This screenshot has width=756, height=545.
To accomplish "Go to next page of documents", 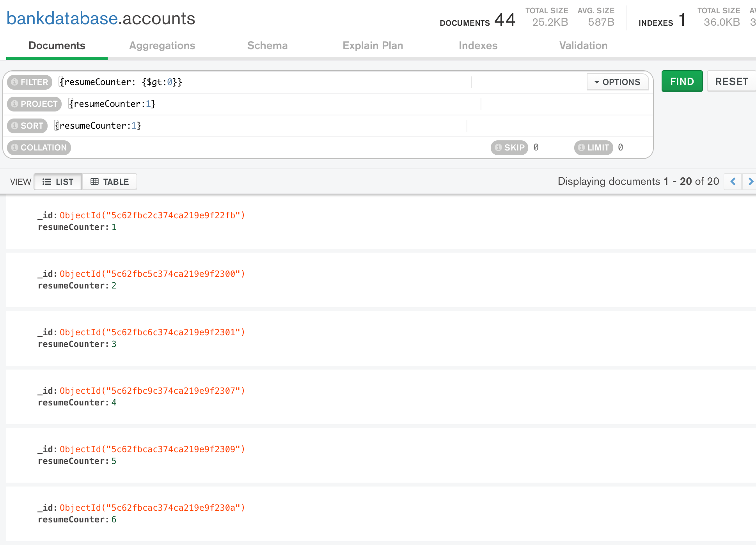I will pos(750,182).
